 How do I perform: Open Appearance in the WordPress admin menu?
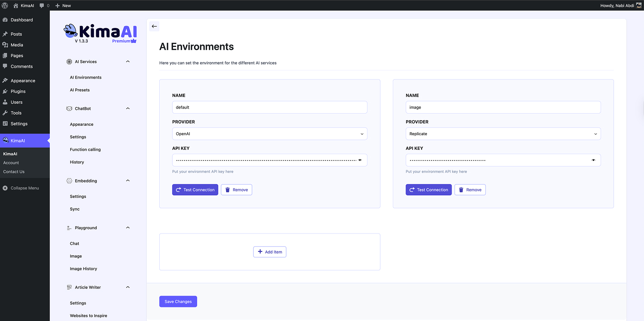click(23, 81)
